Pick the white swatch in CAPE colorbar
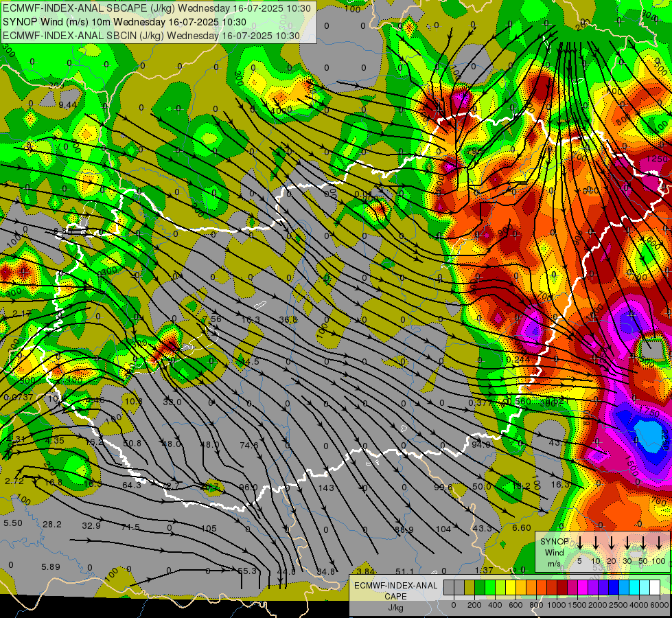This screenshot has height=618, width=672. (x=654, y=588)
